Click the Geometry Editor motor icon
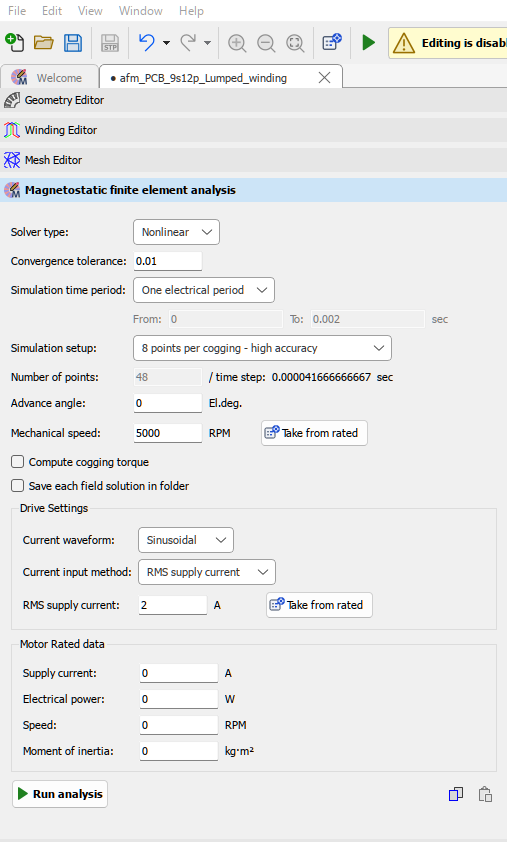 point(12,100)
